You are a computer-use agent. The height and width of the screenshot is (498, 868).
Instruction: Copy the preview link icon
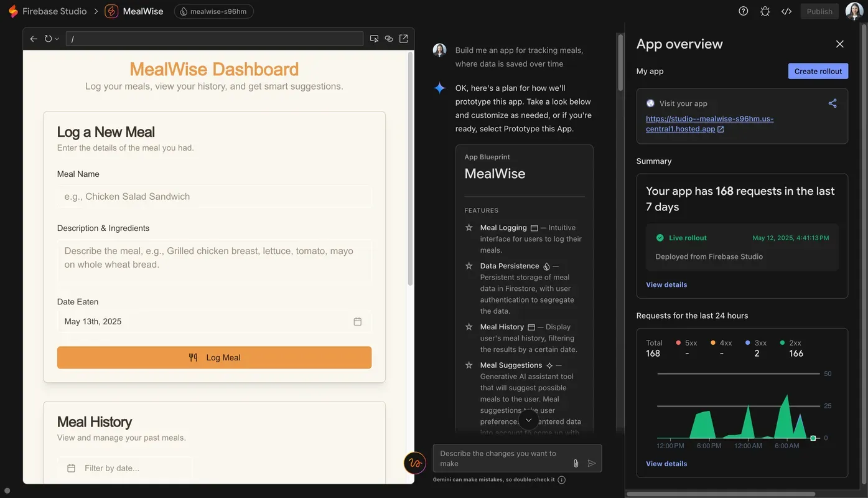coord(389,39)
